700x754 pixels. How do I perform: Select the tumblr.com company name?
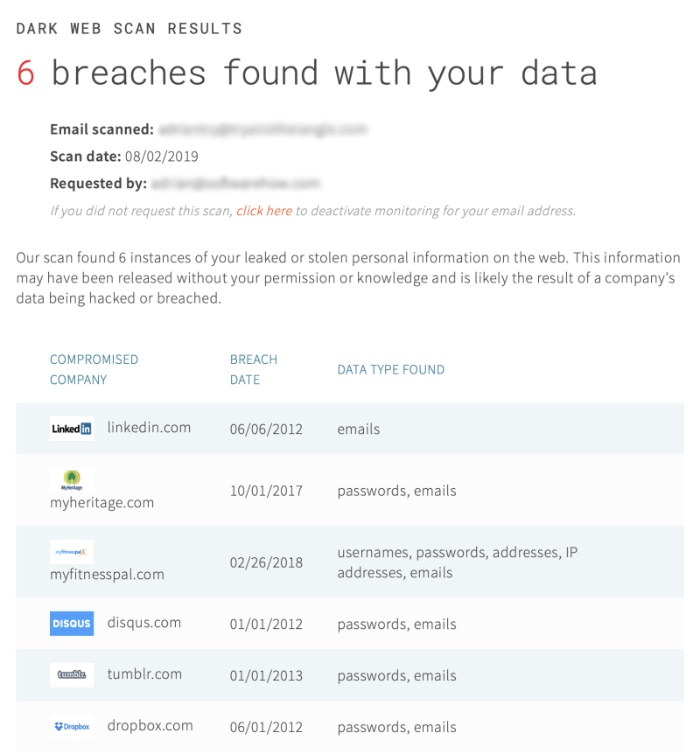tap(144, 674)
